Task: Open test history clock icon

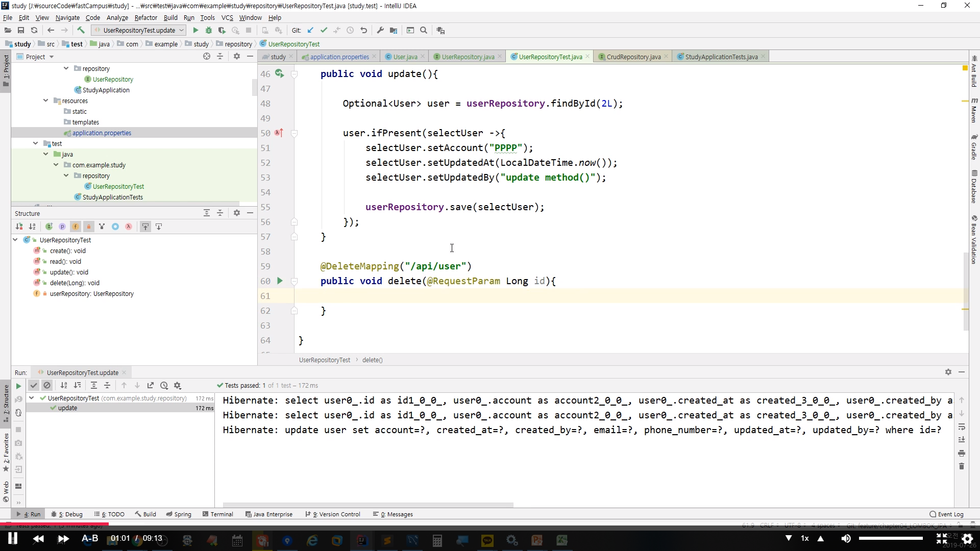Action: 164,386
